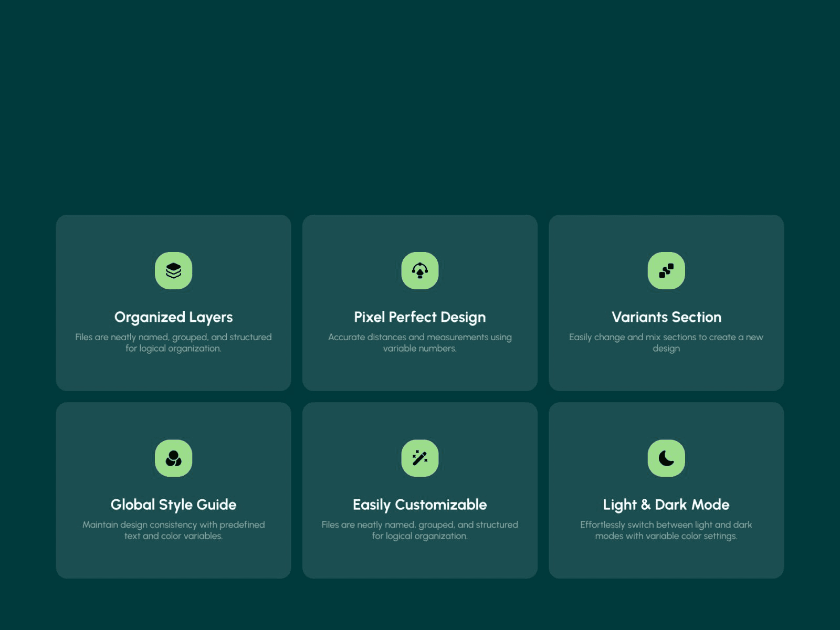Select the magic wand icon above Easily Customizable
Viewport: 840px width, 630px height.
click(419, 457)
